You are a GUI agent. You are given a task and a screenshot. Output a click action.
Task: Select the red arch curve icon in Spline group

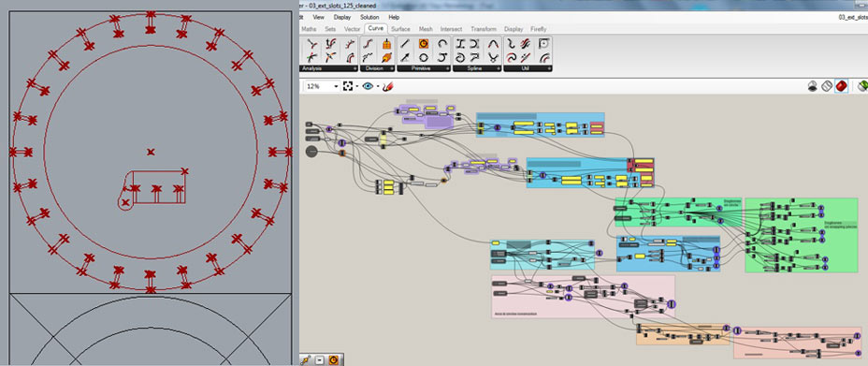click(x=492, y=44)
